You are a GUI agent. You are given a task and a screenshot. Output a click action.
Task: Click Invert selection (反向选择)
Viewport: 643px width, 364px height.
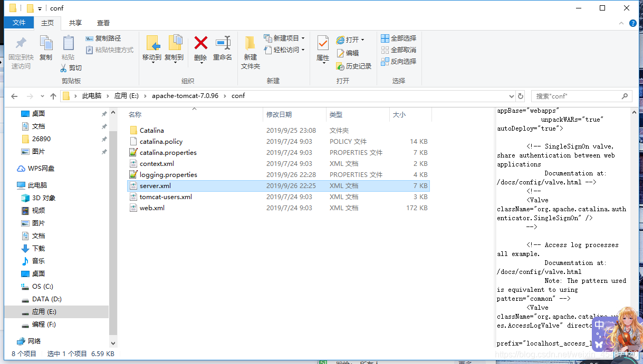pos(399,62)
